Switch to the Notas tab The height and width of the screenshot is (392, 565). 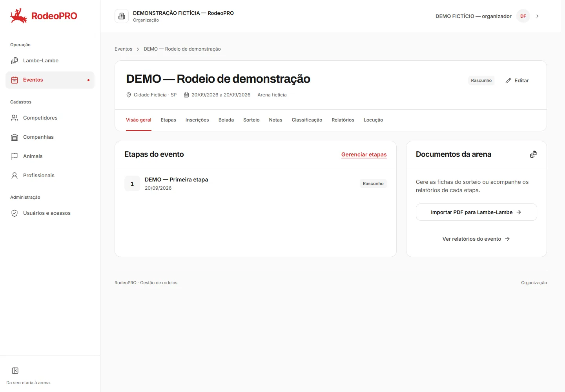[275, 120]
